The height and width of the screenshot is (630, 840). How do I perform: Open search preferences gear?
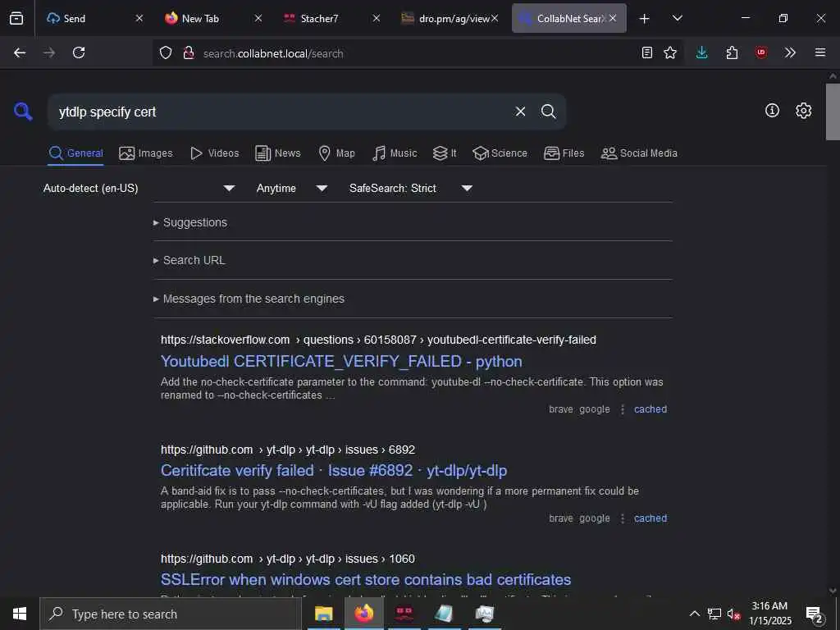coord(804,111)
